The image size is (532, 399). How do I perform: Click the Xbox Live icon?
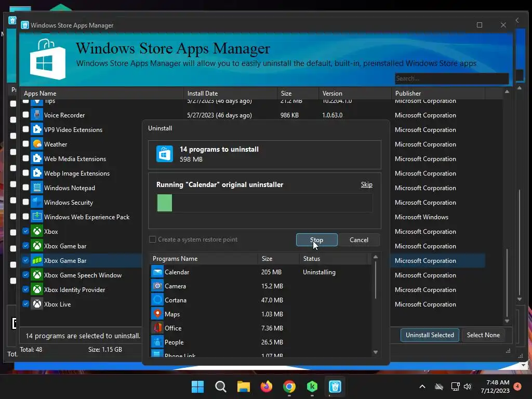(37, 304)
